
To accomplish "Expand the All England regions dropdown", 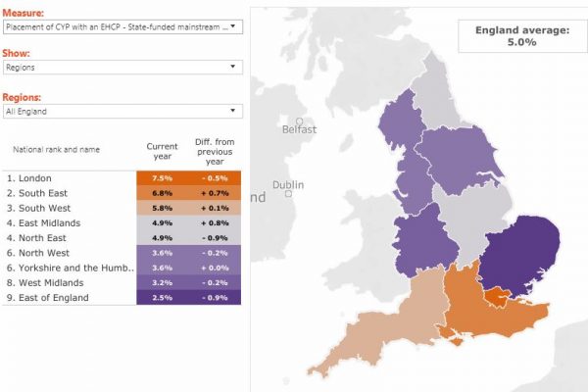I will [122, 112].
